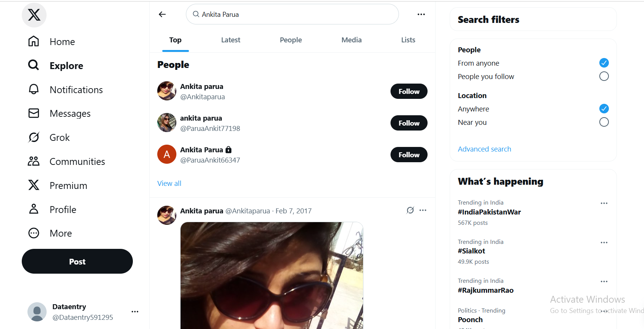Screen dimensions: 644x329
Task: Switch to the Media tab
Action: click(x=351, y=40)
